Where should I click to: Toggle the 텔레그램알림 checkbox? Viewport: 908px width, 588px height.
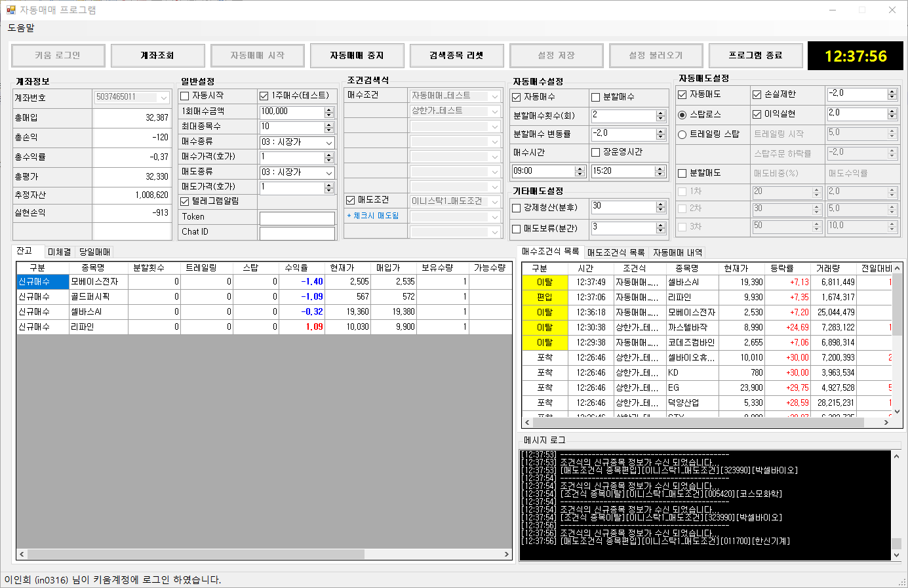pos(185,201)
